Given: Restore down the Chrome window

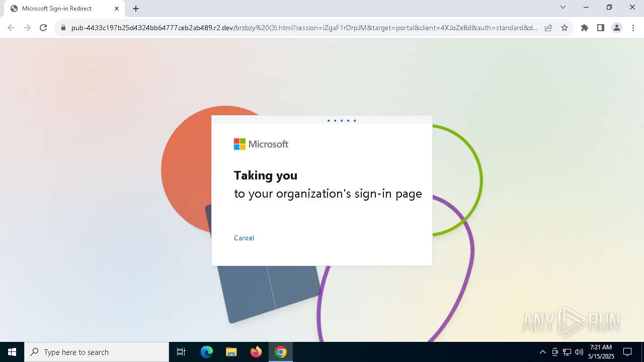Looking at the screenshot, I should (609, 8).
